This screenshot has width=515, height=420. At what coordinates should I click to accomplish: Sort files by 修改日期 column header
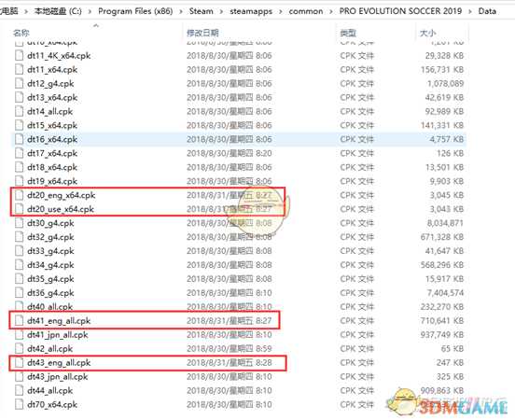202,33
